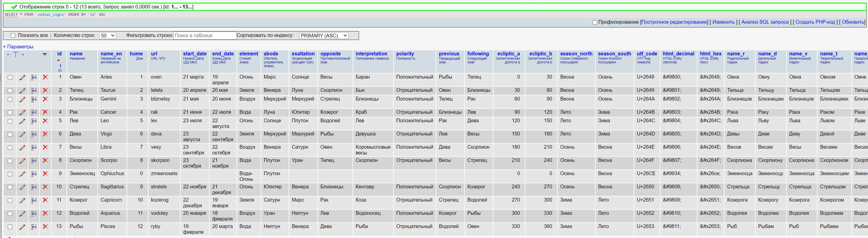This screenshot has height=238, width=868.
Task: Sort table by season_north column header
Action: point(576,54)
